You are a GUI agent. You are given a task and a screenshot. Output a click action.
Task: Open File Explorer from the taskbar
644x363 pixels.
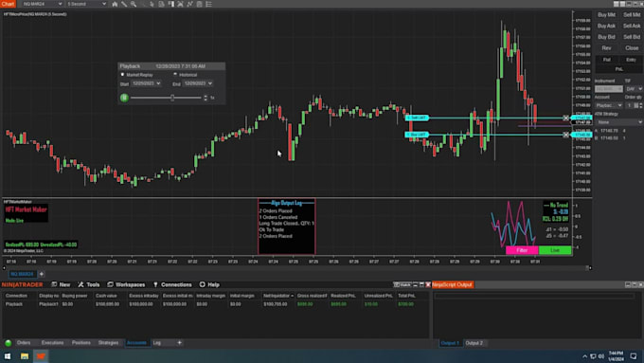pos(25,356)
